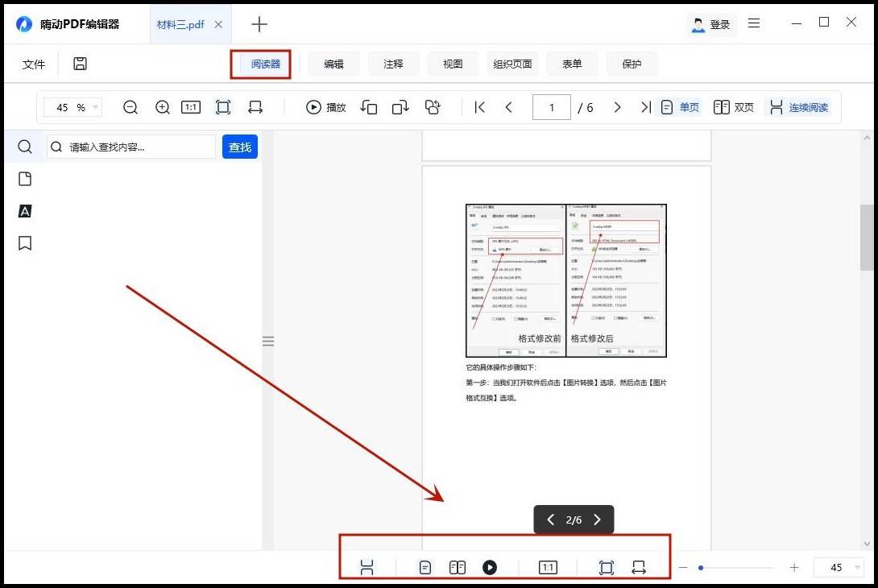Open search panel magnifier in sidebar

(x=25, y=147)
